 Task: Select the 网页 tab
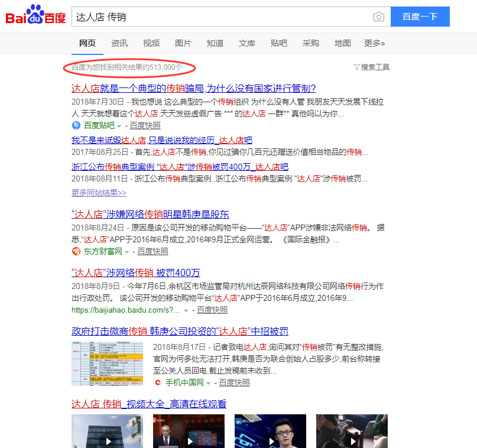coord(87,43)
